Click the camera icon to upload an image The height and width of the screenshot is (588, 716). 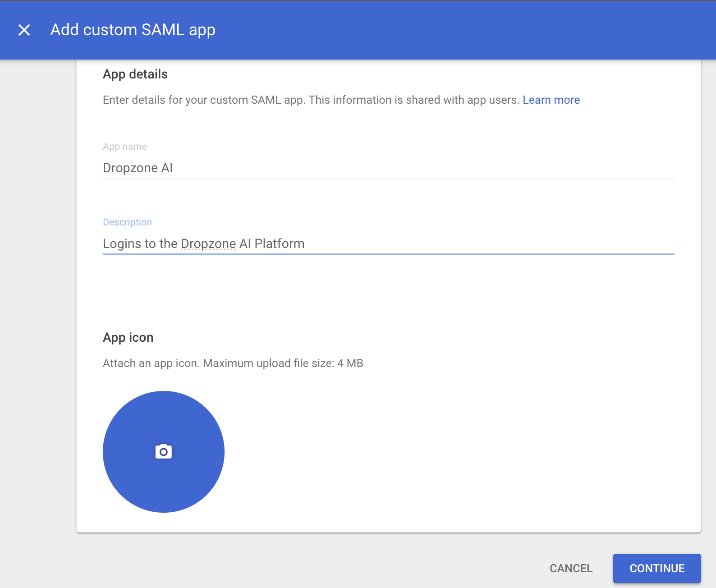click(x=164, y=451)
